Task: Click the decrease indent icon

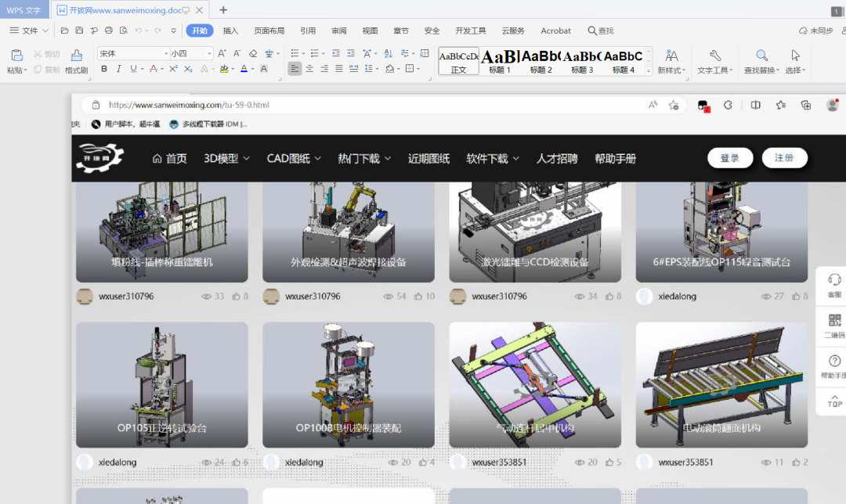Action: (335, 53)
